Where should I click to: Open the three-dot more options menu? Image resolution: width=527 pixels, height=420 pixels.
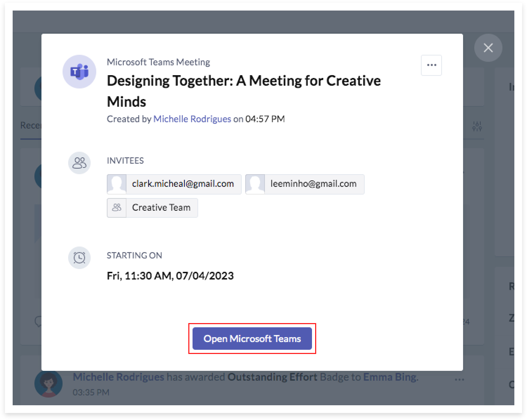431,65
